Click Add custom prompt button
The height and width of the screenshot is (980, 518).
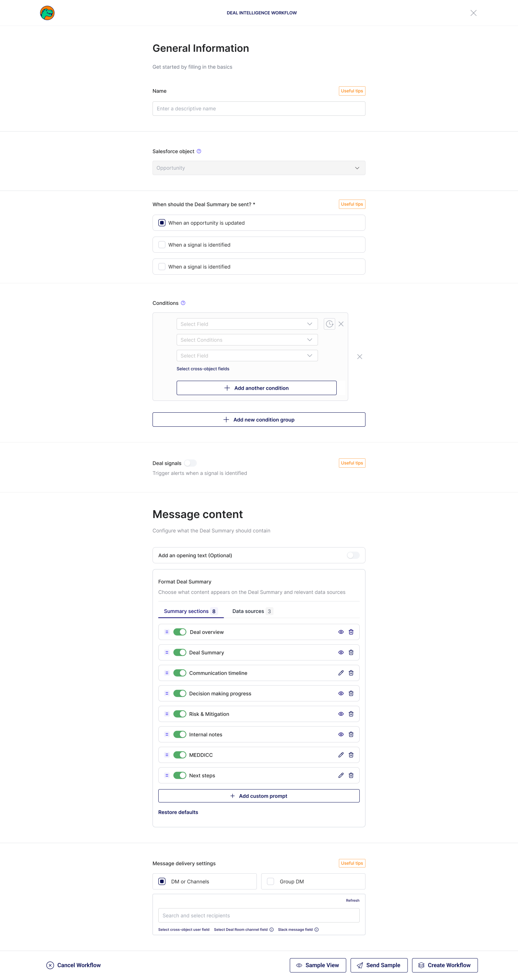tap(259, 796)
